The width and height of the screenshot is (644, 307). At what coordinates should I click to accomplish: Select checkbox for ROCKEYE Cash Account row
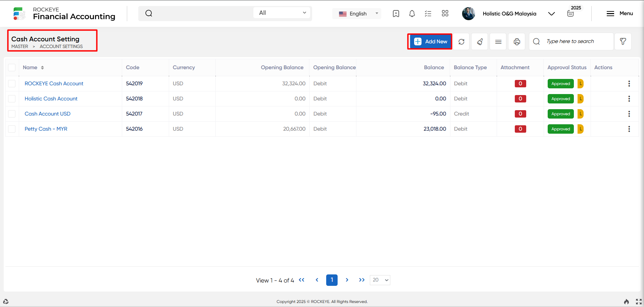[x=12, y=84]
